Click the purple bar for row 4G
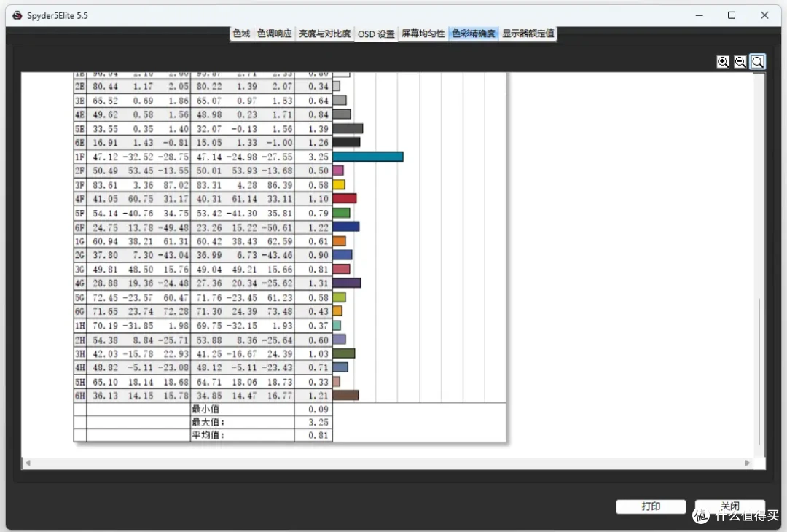 pos(347,283)
